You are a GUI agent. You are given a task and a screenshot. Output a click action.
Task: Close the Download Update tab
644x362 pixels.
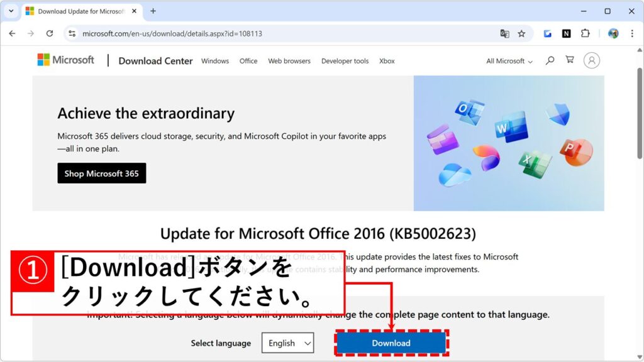coord(135,11)
